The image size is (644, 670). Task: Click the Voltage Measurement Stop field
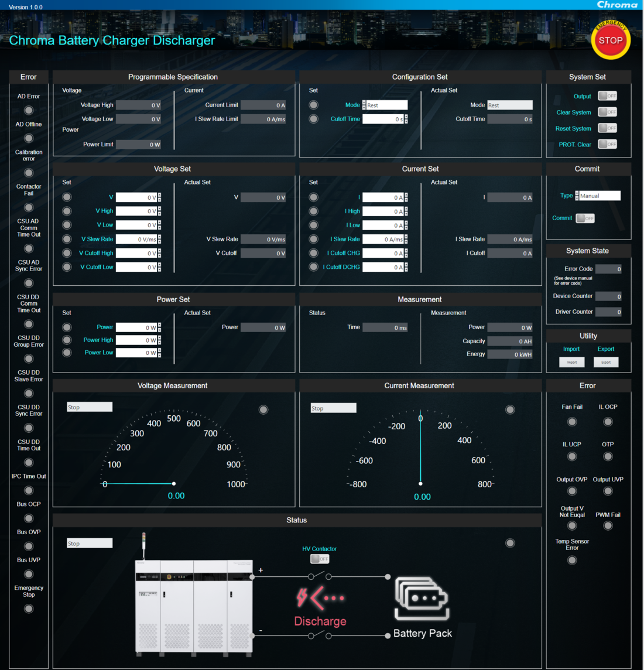pos(90,407)
